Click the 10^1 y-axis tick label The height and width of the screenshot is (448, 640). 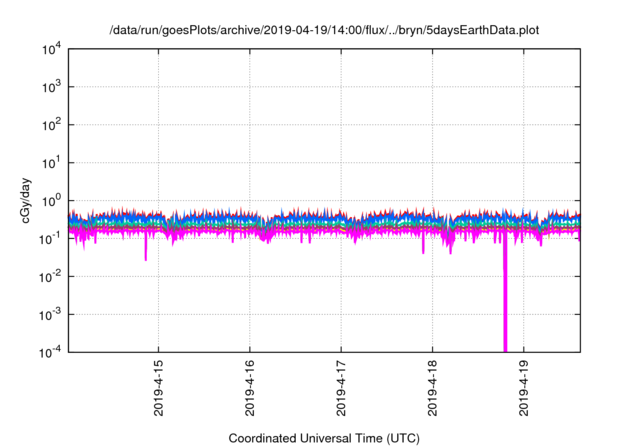pos(51,163)
